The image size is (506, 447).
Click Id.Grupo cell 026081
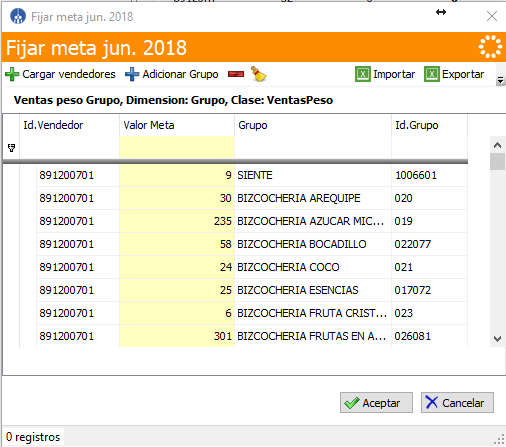coord(430,336)
